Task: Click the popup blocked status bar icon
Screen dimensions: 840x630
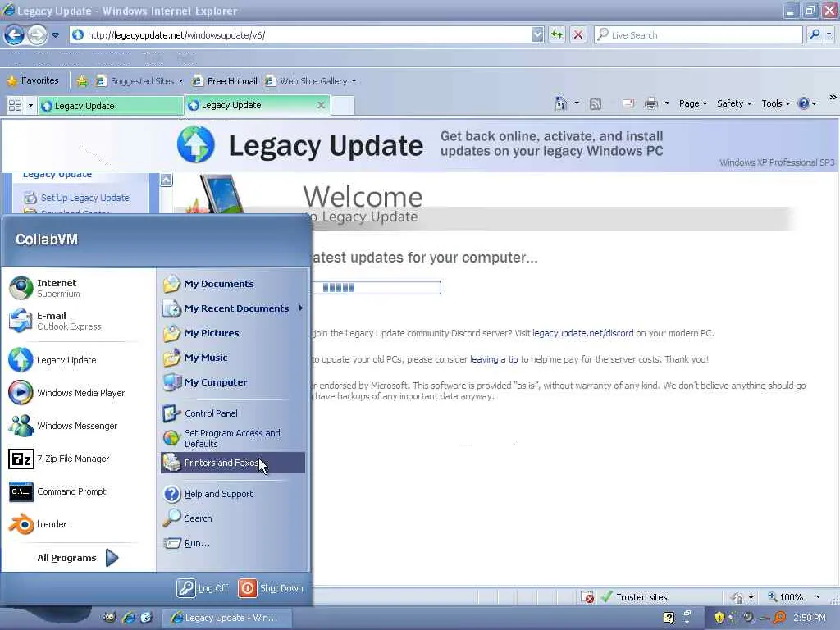Action: coord(587,597)
